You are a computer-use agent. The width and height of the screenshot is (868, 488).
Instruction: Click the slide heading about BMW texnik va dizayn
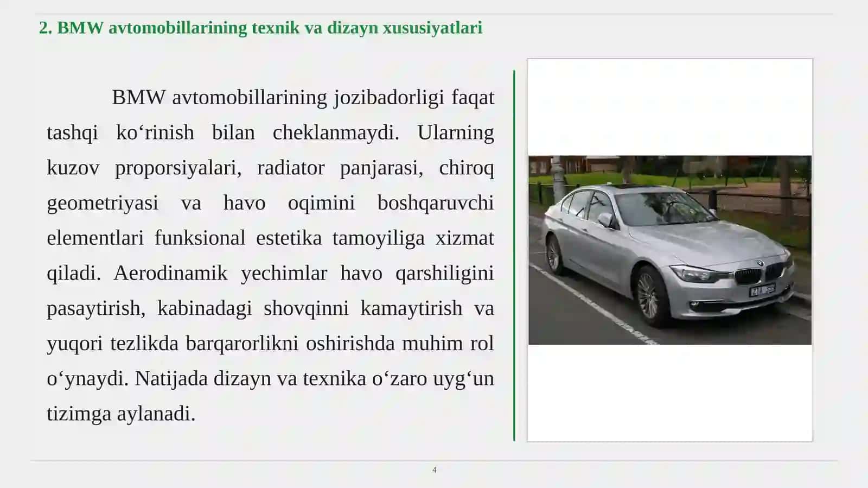pos(260,28)
